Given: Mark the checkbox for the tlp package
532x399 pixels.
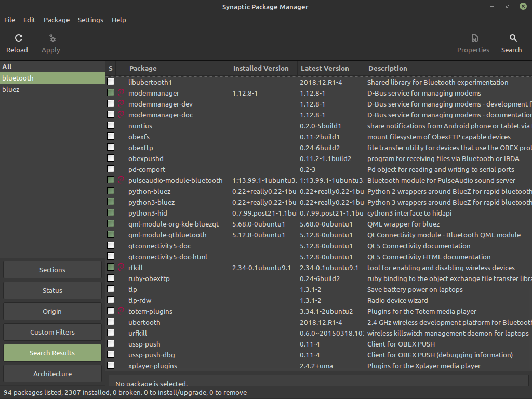Looking at the screenshot, I should click(x=111, y=290).
